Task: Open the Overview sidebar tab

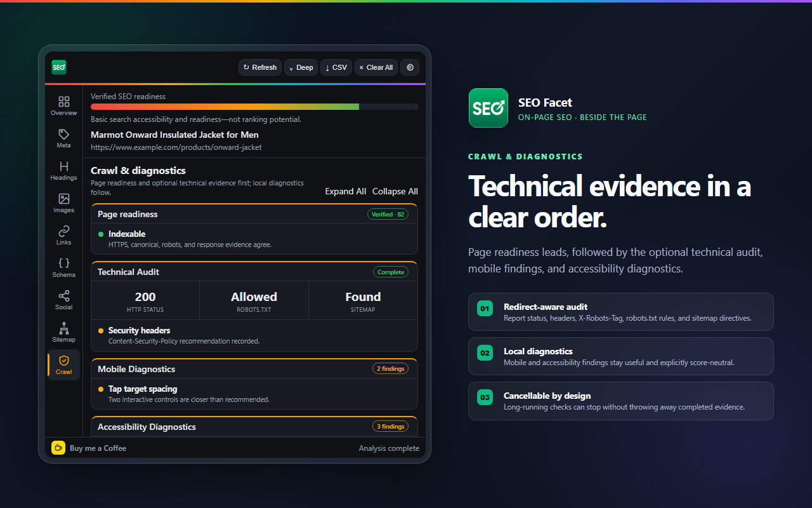Action: 63,105
